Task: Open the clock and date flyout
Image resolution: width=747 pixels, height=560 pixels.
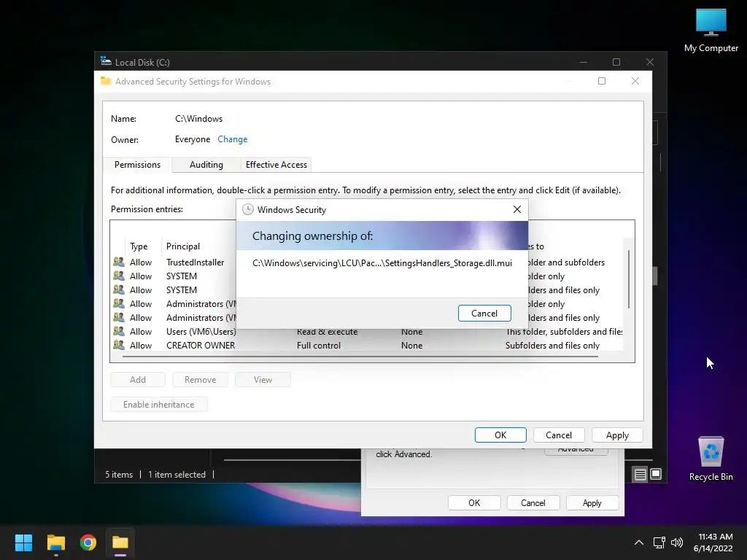Action: point(713,542)
